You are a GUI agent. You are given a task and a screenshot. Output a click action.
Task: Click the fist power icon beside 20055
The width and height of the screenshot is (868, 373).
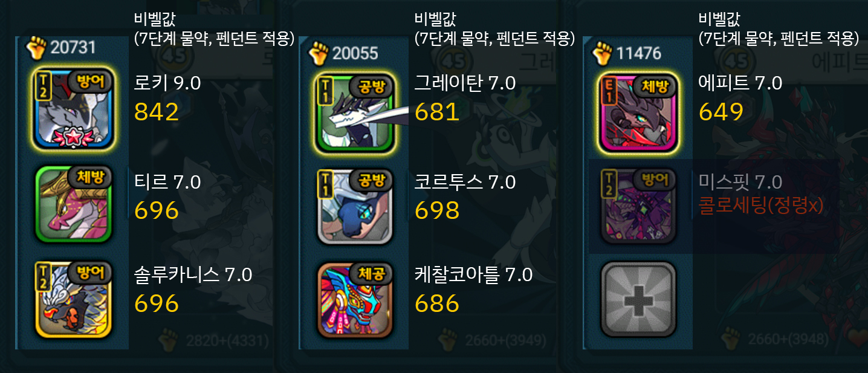point(318,53)
